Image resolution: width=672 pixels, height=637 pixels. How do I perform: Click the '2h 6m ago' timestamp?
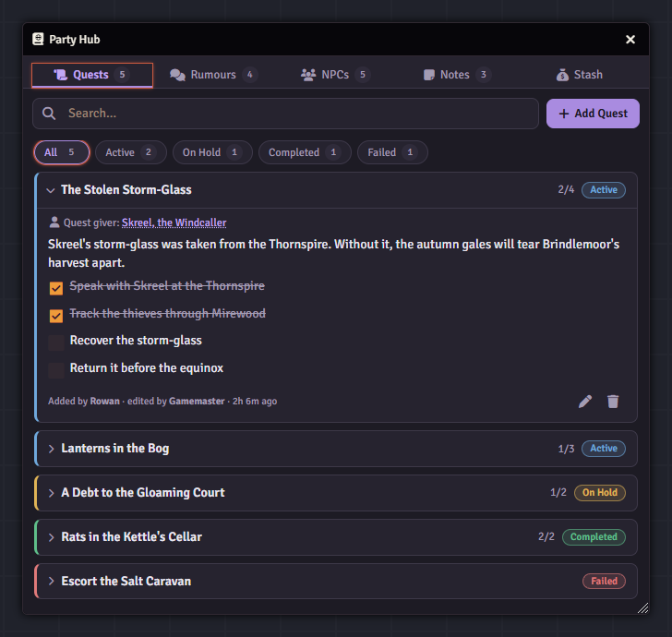[255, 402]
